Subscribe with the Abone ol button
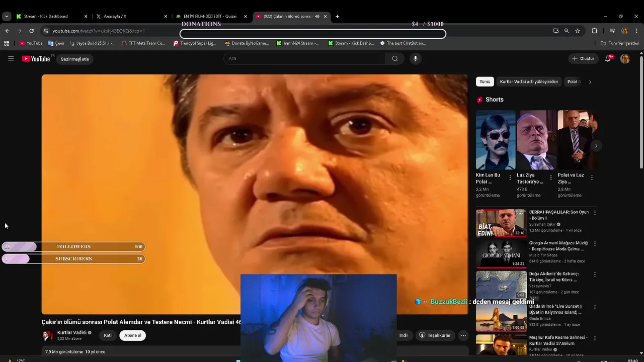Viewport: 644px width, 362px height. point(133,335)
